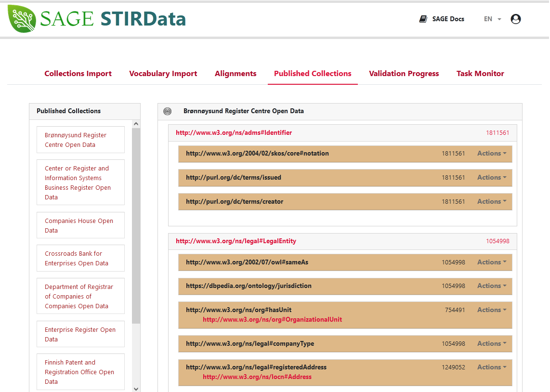Follow the locn#Address link
This screenshot has height=392, width=550.
pos(257,377)
